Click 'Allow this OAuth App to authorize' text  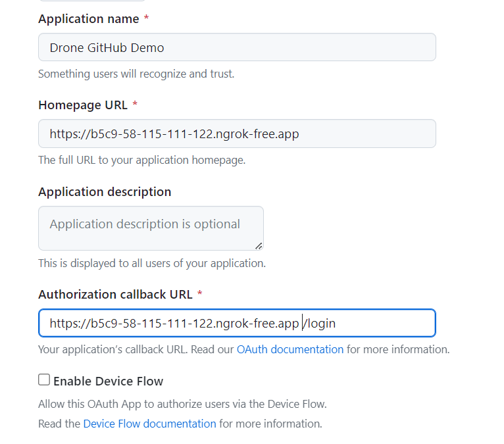[182, 404]
